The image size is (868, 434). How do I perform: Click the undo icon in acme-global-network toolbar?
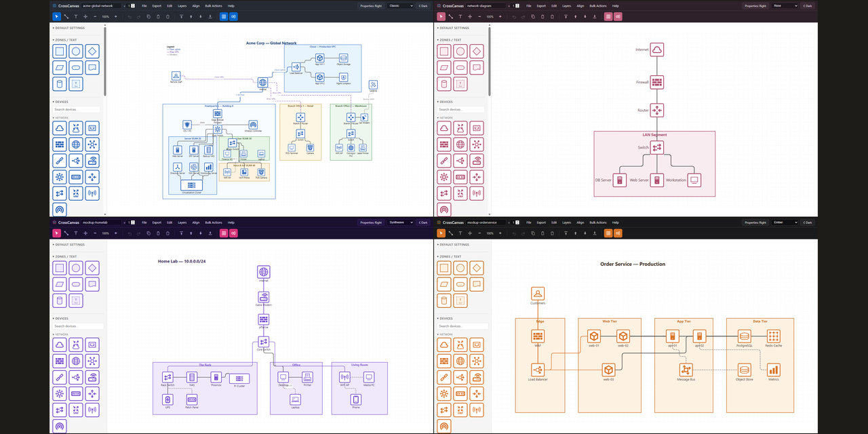(x=130, y=16)
